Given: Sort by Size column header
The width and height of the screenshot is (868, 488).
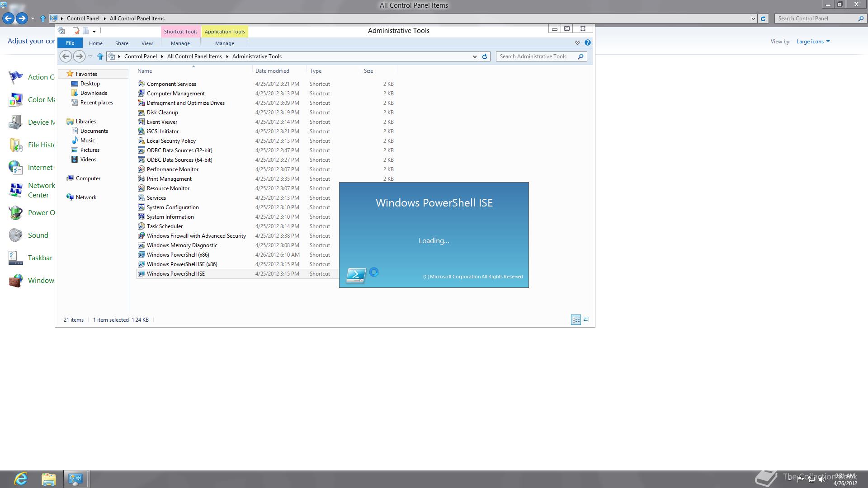Looking at the screenshot, I should [379, 71].
